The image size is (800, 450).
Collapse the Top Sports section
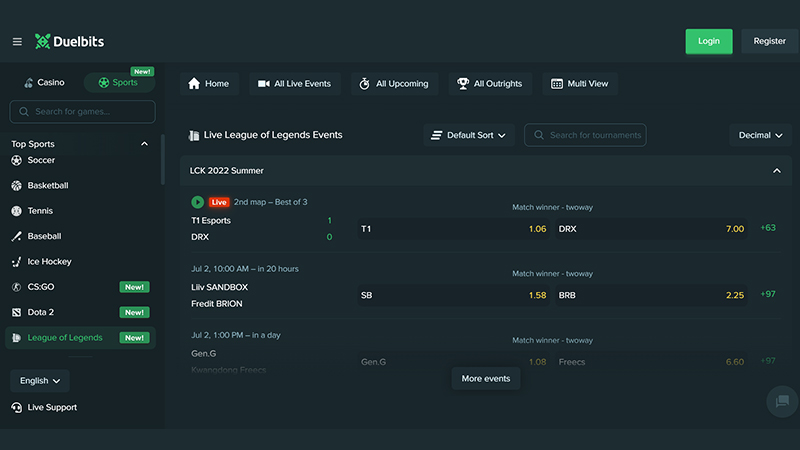tap(144, 144)
